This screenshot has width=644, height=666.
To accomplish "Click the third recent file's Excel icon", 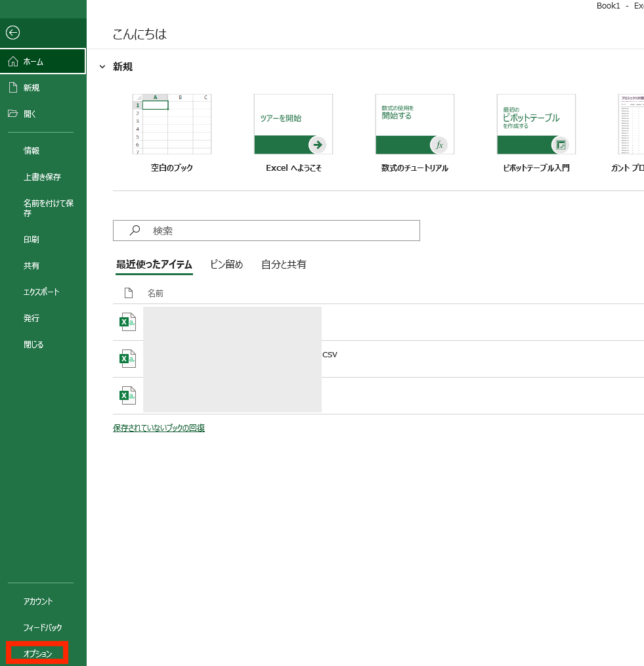I will tap(127, 395).
